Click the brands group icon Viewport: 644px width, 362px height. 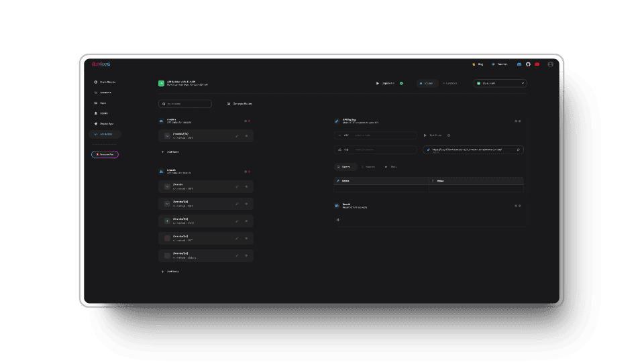click(162, 172)
